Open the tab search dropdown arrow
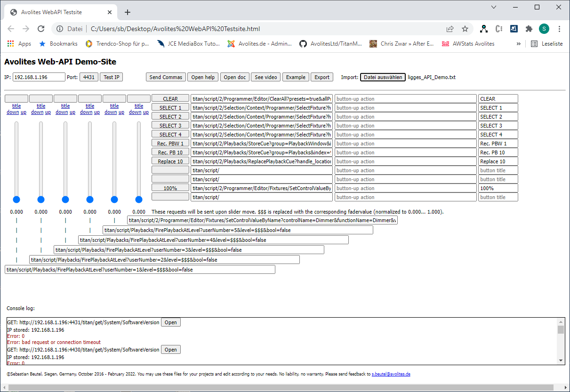570x392 pixels. click(494, 7)
